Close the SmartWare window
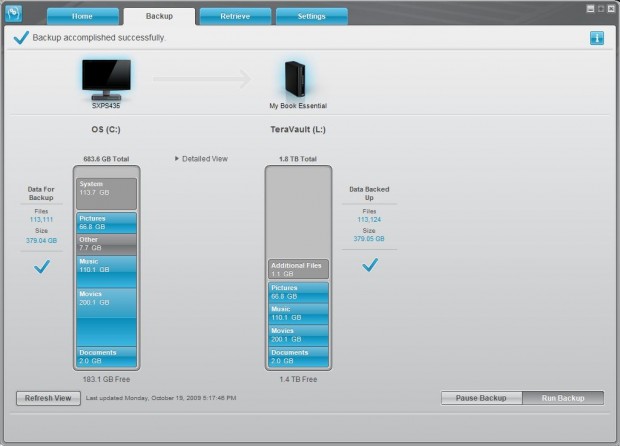The width and height of the screenshot is (620, 446). point(611,9)
